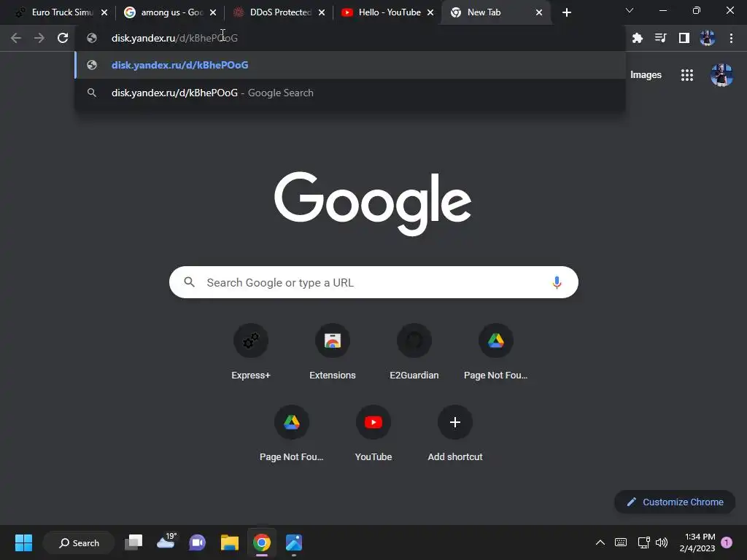Reload the page with the refresh icon

[63, 38]
